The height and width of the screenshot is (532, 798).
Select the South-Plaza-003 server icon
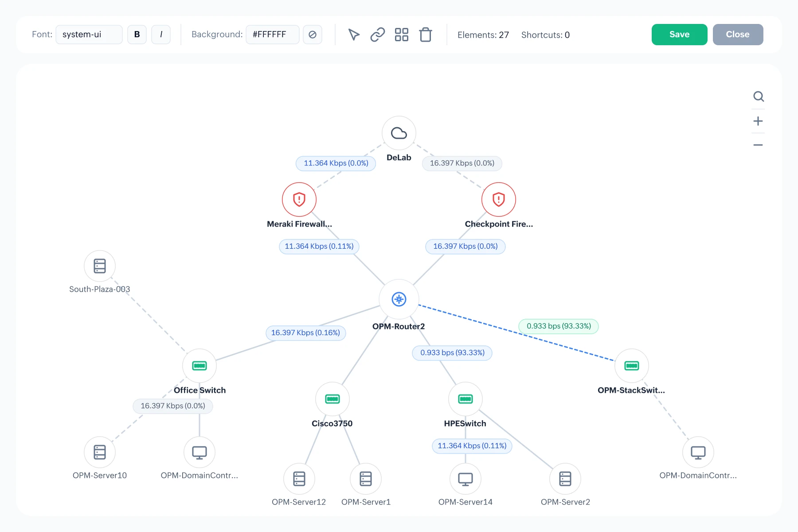100,266
